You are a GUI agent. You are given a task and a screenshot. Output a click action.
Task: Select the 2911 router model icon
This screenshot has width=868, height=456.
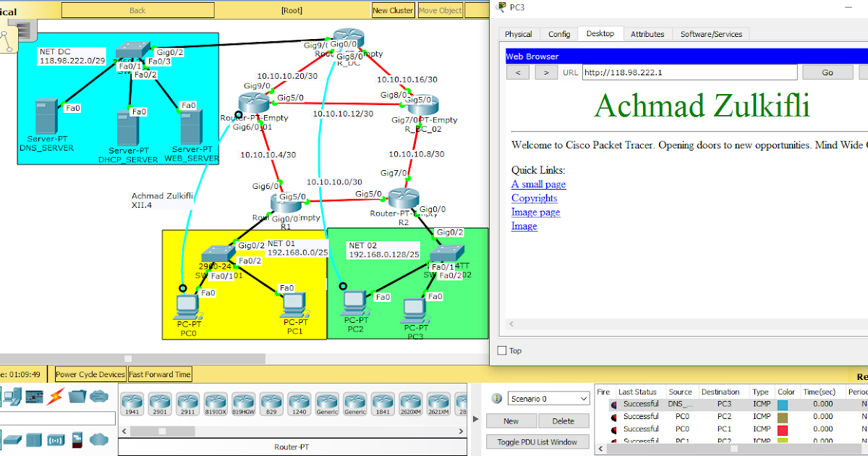click(187, 403)
